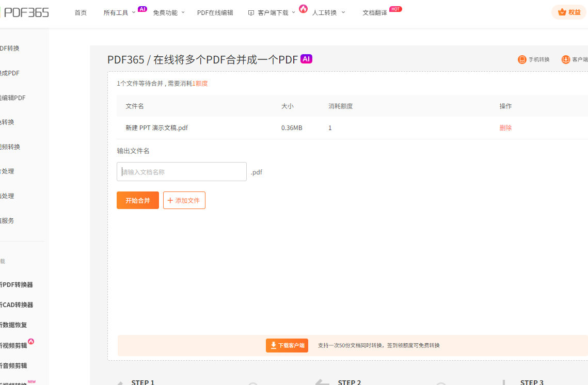Delete the file via 删除 link
This screenshot has width=588, height=385.
coord(505,128)
